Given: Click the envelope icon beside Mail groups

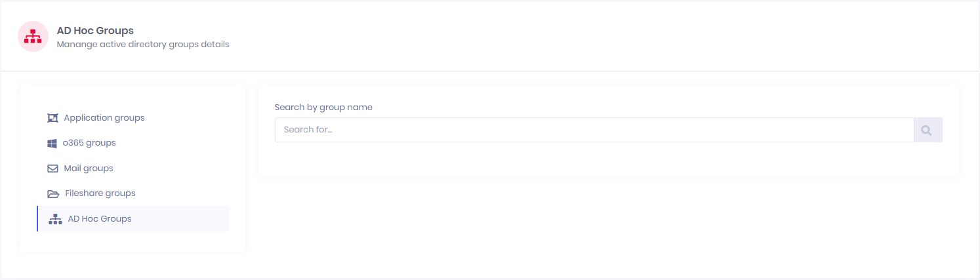Looking at the screenshot, I should (x=52, y=169).
